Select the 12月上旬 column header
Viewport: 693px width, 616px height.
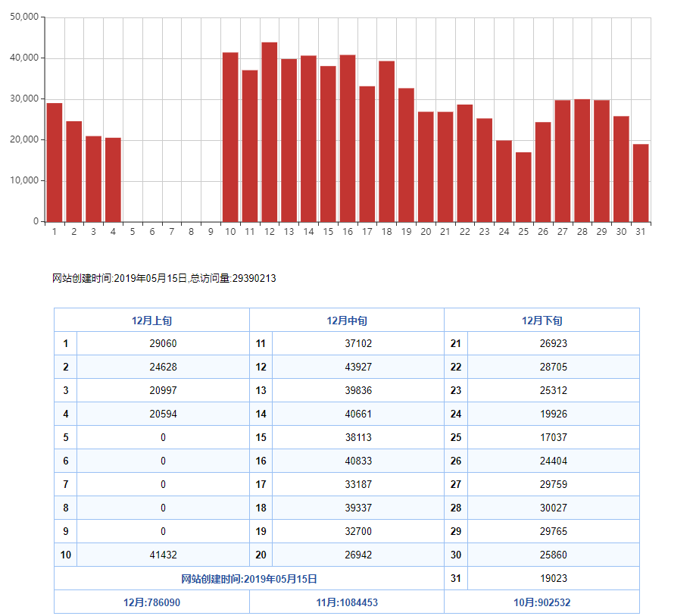[x=151, y=321]
